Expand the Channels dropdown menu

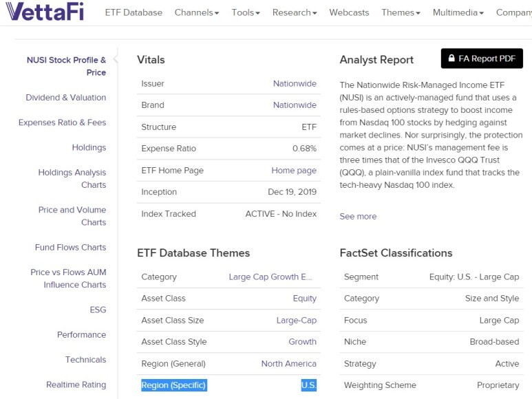point(197,12)
